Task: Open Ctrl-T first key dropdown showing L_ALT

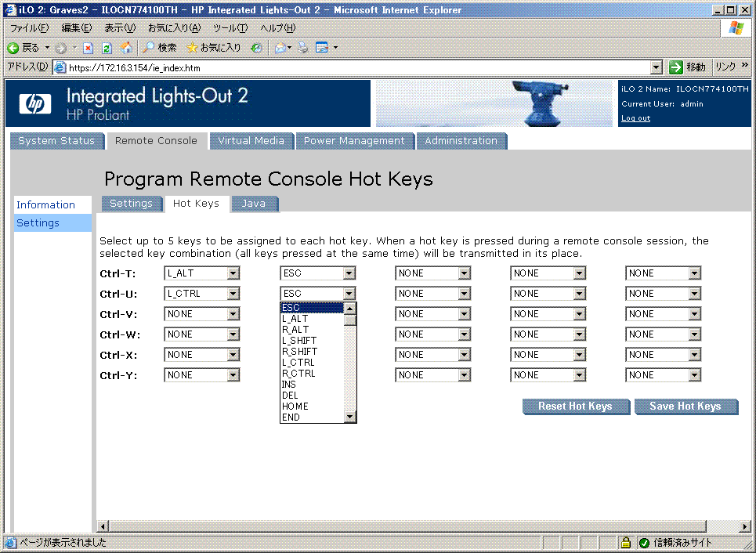Action: coord(201,273)
